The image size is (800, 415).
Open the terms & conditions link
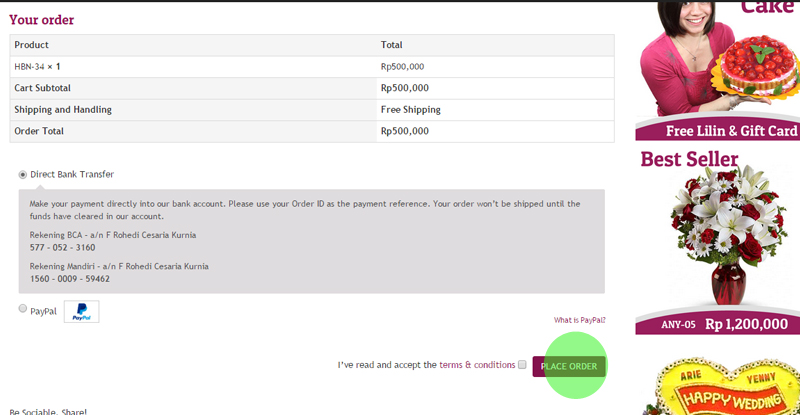477,365
